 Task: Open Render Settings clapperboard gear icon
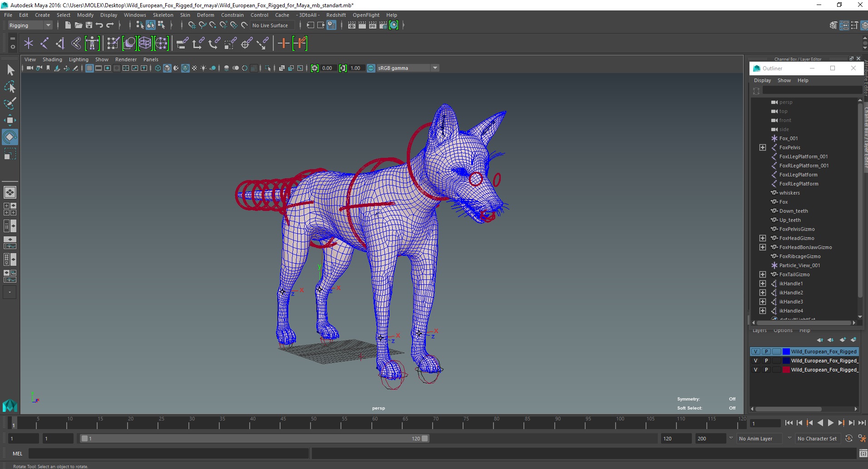click(383, 25)
